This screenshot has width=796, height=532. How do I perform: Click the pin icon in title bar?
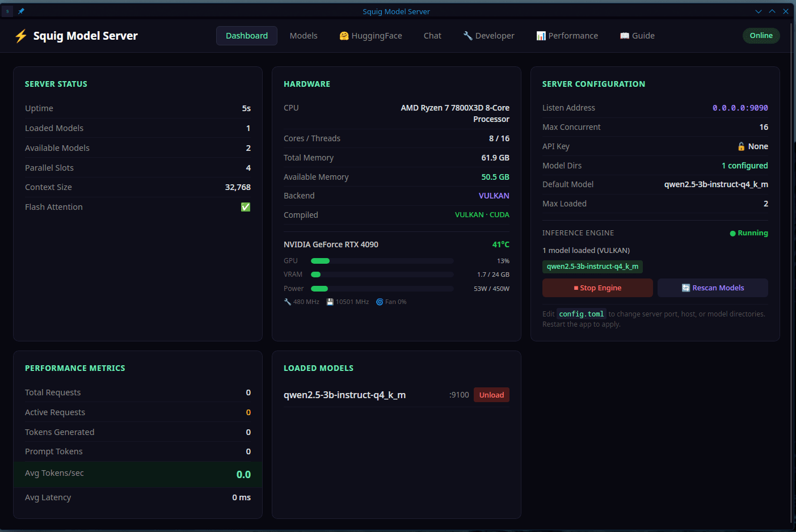(22, 11)
